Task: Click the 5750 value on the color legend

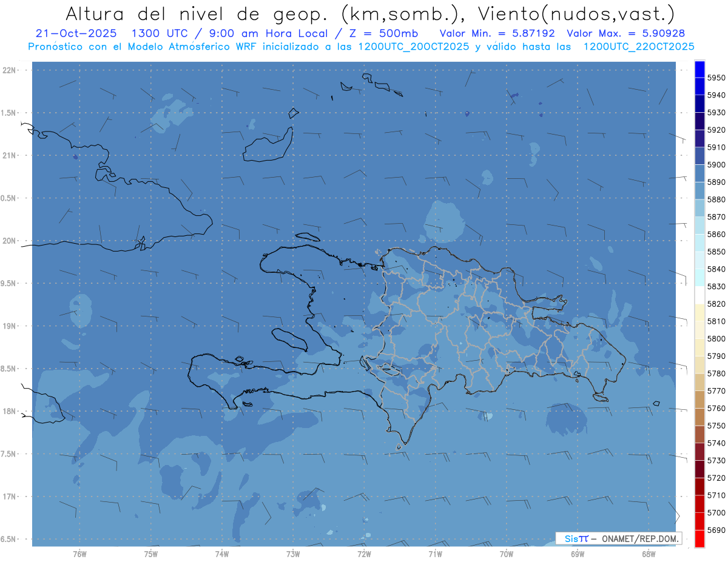Action: [716, 426]
